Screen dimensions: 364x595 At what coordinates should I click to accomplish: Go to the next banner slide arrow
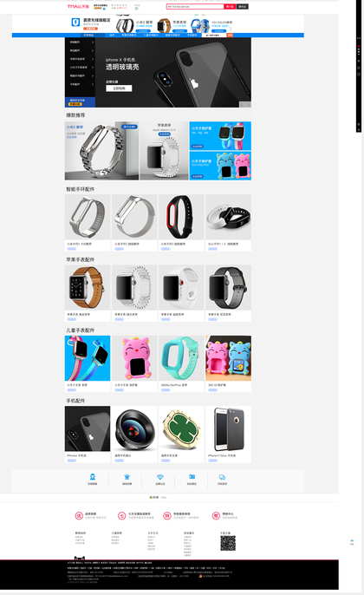coord(249,104)
